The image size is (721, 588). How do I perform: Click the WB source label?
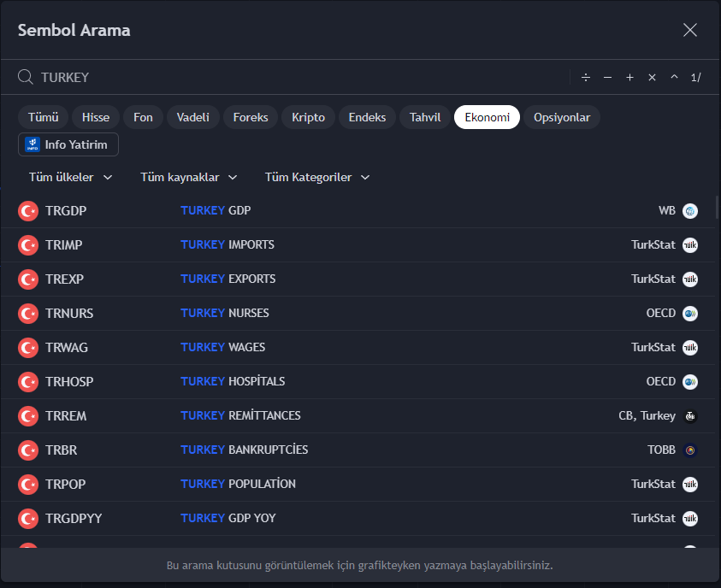[x=667, y=211]
